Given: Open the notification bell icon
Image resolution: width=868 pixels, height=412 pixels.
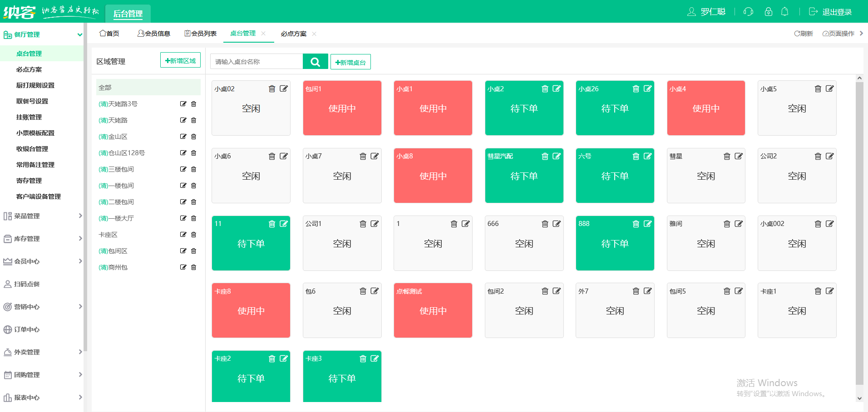Looking at the screenshot, I should pyautogui.click(x=784, y=12).
